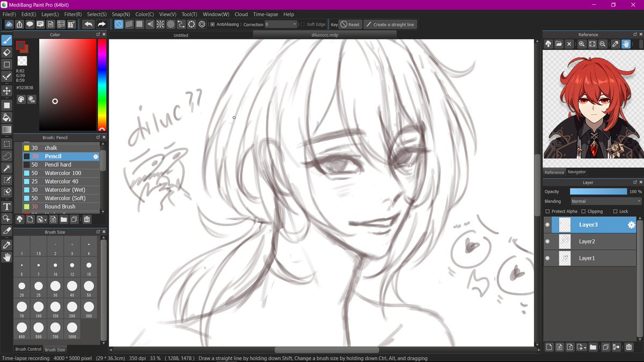
Task: Open Pencil brush settings gear
Action: click(96, 157)
